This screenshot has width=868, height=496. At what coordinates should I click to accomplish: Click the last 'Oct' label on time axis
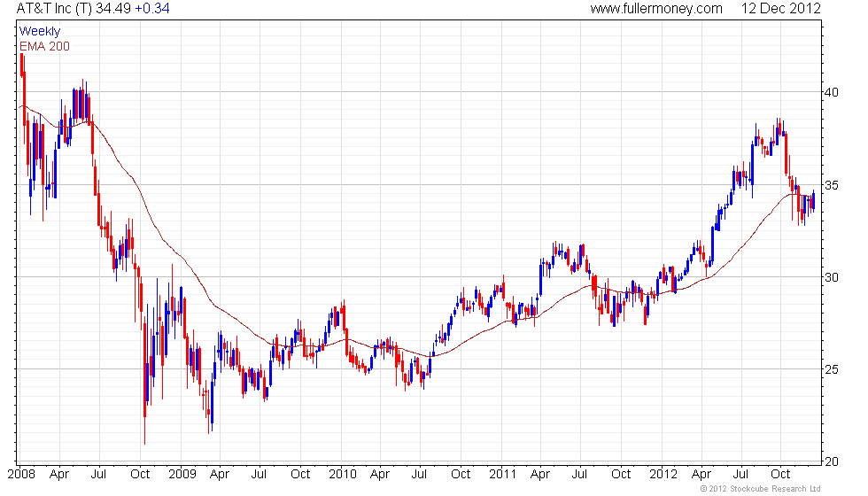[x=780, y=474]
